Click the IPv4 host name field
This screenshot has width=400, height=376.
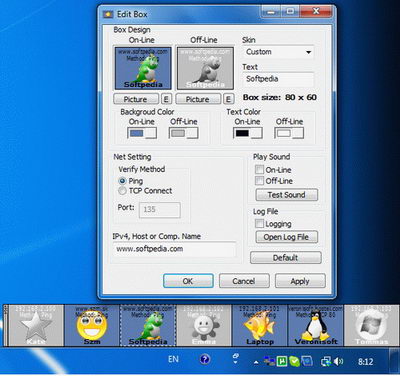point(174,249)
